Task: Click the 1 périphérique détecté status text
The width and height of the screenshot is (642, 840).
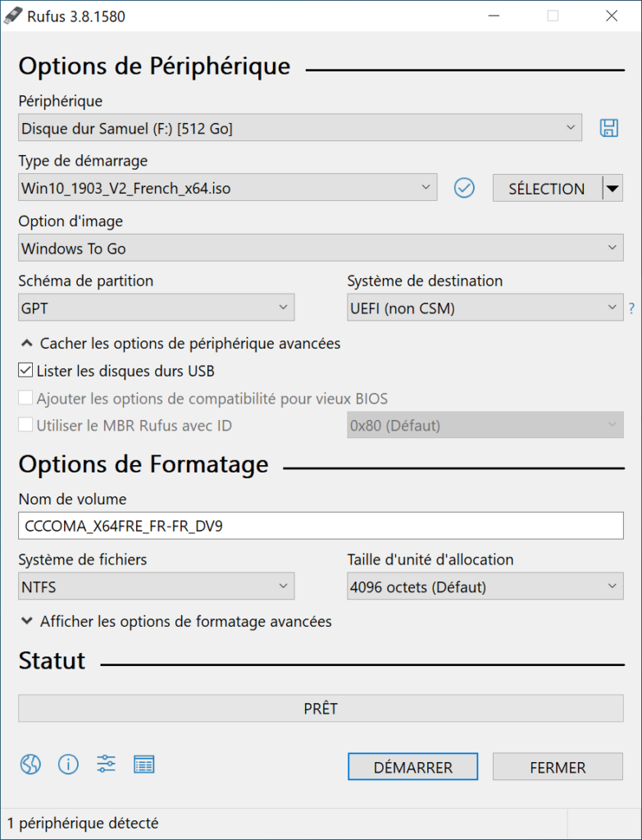Action: (x=83, y=823)
